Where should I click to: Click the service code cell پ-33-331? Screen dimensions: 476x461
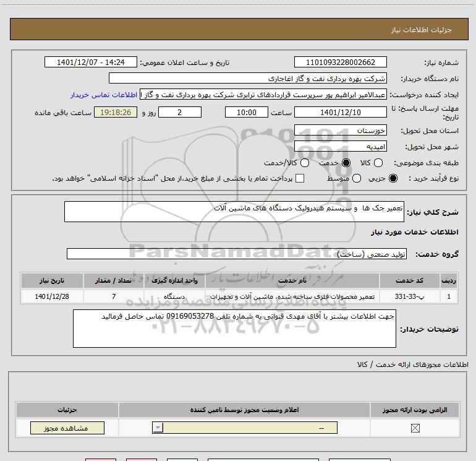409,296
